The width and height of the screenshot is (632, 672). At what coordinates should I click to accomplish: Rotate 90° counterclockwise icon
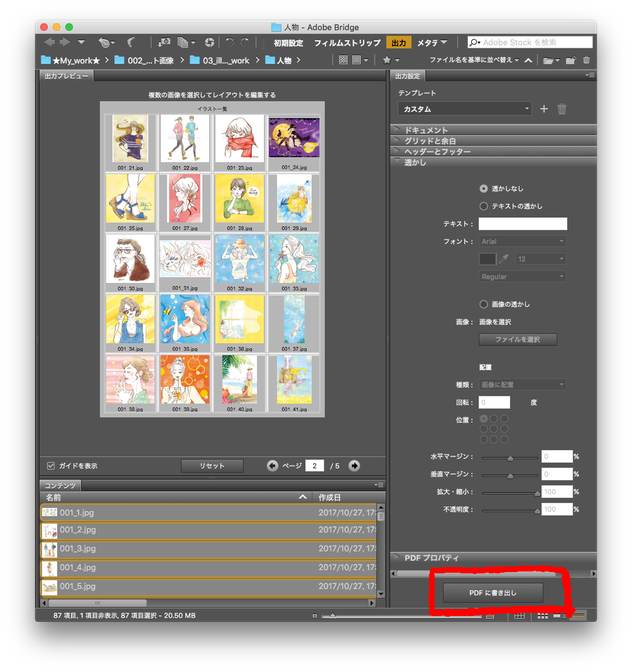coord(230,42)
